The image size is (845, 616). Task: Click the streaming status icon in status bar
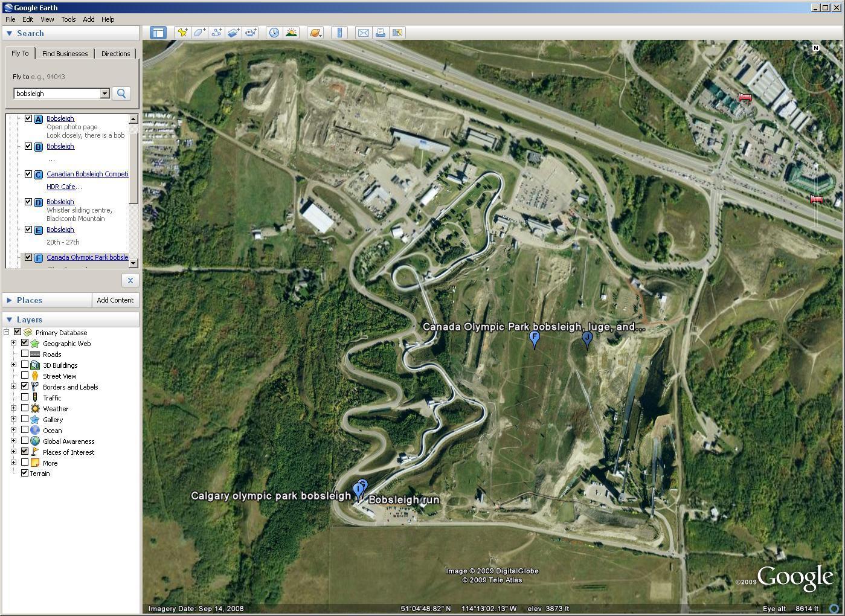tap(835, 609)
